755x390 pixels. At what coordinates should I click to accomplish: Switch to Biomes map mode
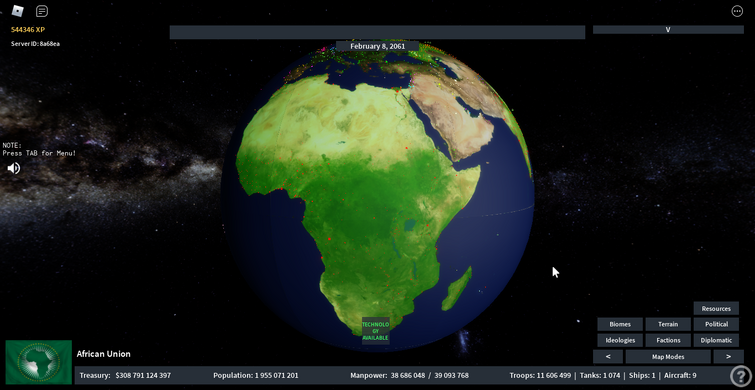tap(620, 324)
